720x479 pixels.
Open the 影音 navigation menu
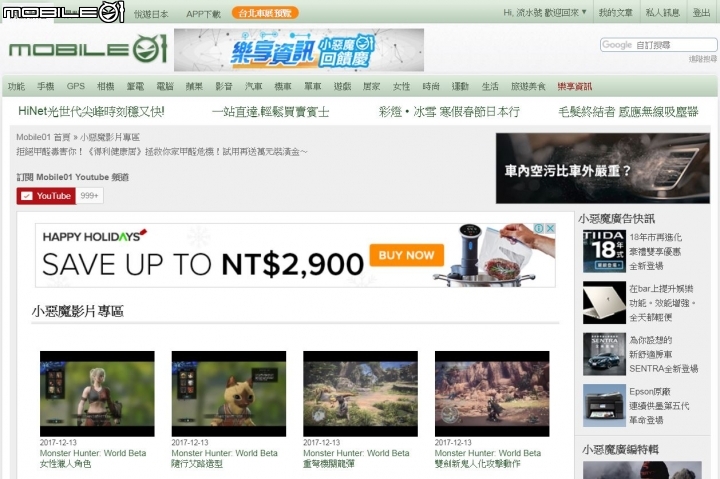(x=224, y=86)
